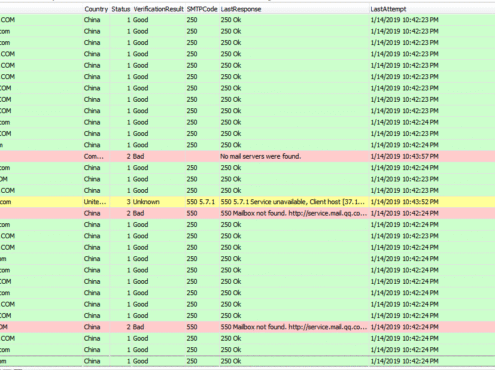This screenshot has height=370, width=495.
Task: Click the 550 5.7.1 Service unavailable response cell
Action: pos(293,202)
